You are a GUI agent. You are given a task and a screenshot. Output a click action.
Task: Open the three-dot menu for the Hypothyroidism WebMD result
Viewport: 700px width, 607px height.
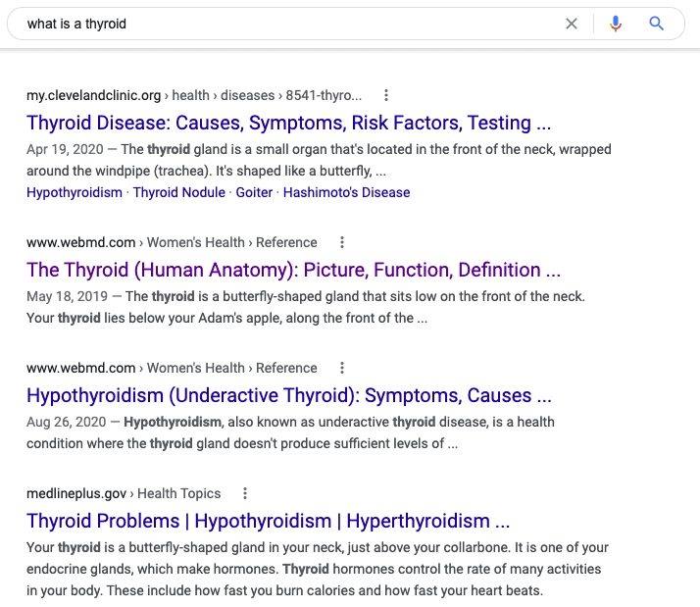[x=342, y=368]
